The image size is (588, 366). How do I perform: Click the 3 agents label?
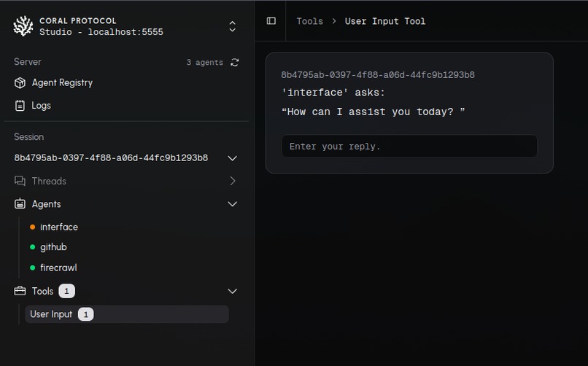[x=204, y=63]
